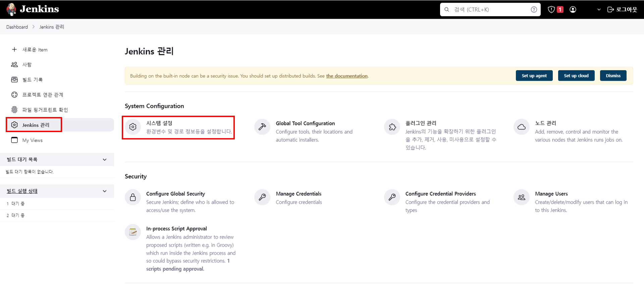This screenshot has width=644, height=284.
Task: Open the user menu dropdown arrow
Action: click(x=599, y=9)
